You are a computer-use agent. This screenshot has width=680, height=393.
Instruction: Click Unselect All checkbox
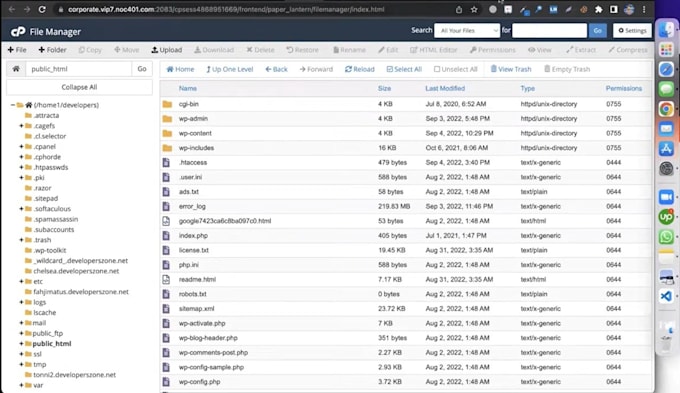tap(456, 69)
